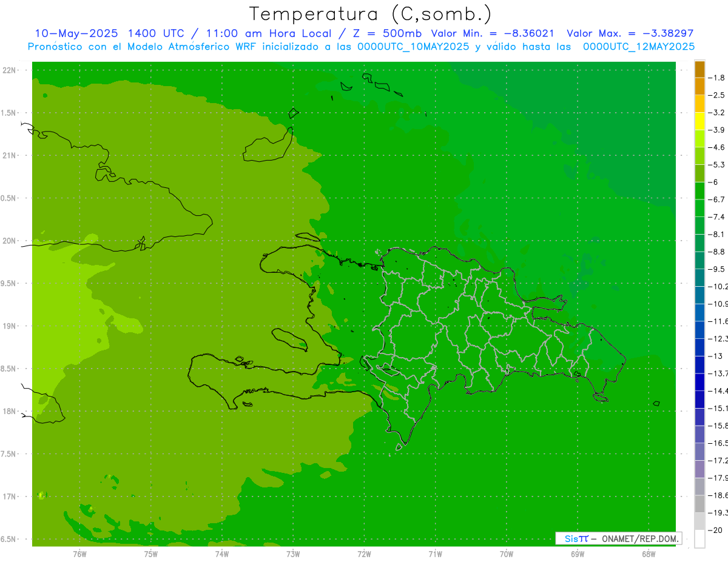Click the '68W' longitude label
This screenshot has width=728, height=562.
coord(648,554)
